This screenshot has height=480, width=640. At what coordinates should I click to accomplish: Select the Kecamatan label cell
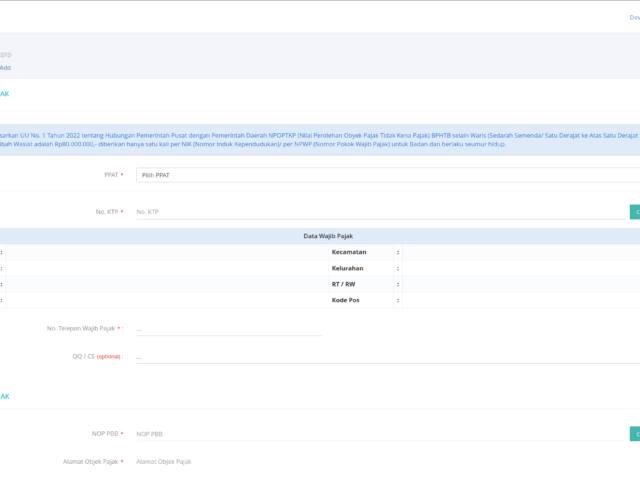click(361, 252)
